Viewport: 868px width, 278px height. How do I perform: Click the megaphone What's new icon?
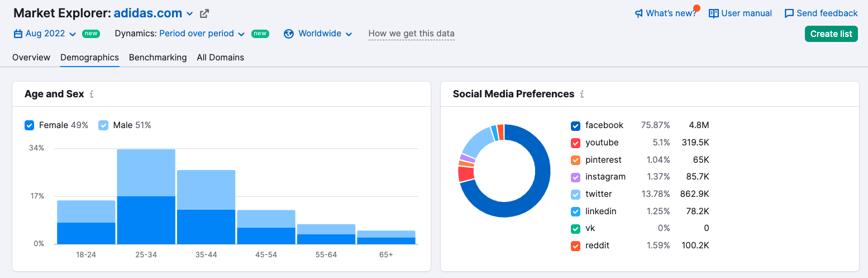pyautogui.click(x=639, y=13)
